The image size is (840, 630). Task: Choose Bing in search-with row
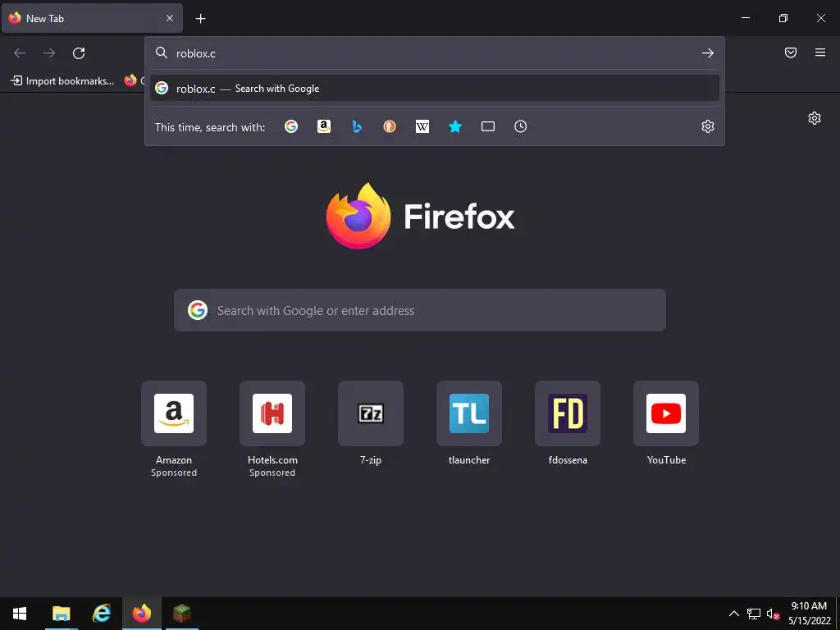[357, 126]
